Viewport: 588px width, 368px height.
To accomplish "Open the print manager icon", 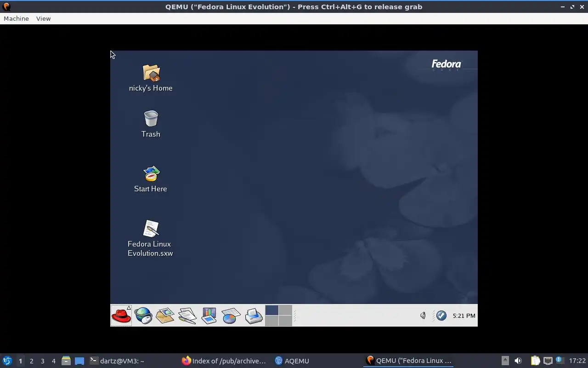I will tap(254, 316).
